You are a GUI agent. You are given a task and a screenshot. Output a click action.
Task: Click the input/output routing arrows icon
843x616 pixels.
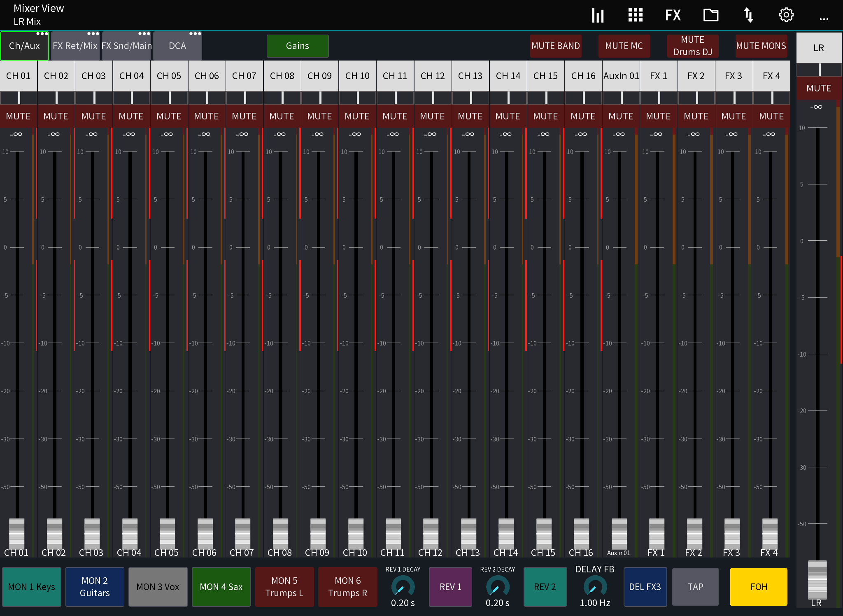[749, 15]
